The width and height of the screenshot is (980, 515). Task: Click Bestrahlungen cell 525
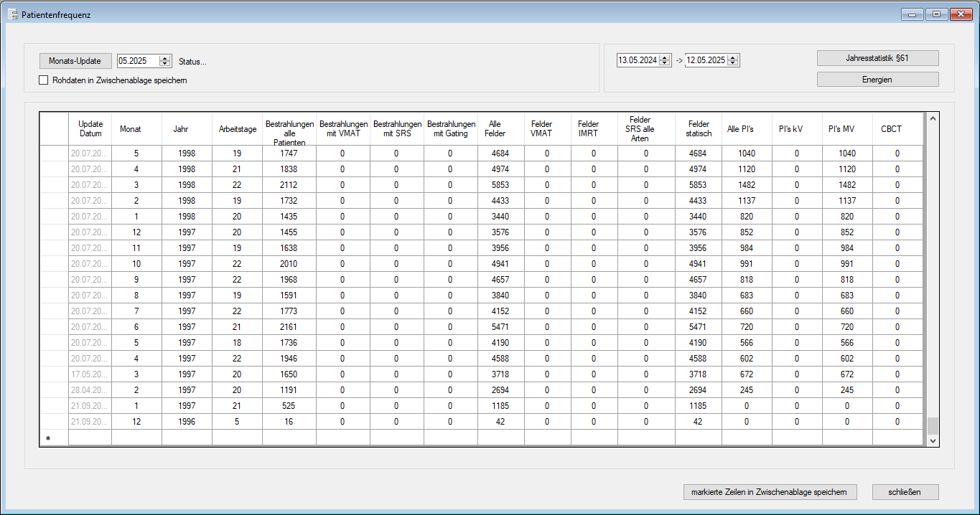(289, 405)
